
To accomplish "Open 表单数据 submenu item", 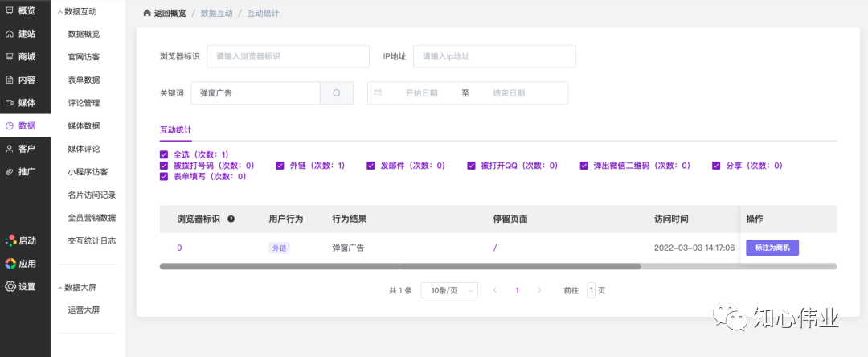I will [x=84, y=80].
